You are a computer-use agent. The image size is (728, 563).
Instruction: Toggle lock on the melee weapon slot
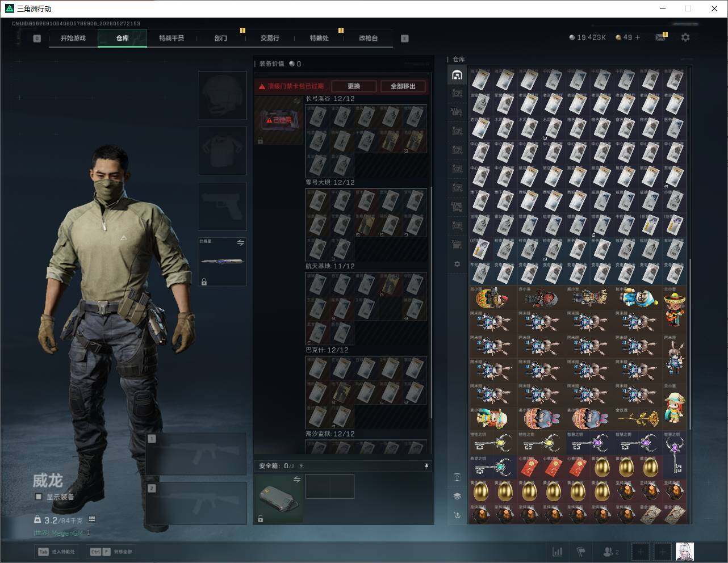(x=204, y=281)
